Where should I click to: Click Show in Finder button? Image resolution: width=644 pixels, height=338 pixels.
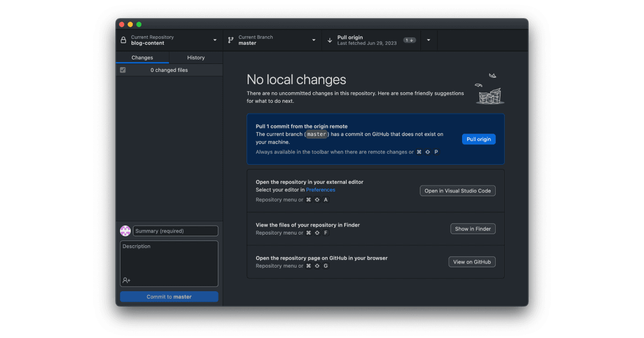(x=473, y=229)
